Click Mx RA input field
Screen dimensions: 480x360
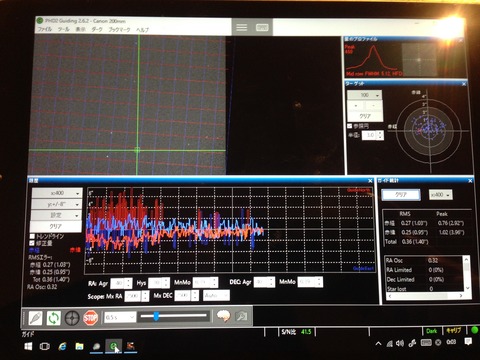coord(133,296)
